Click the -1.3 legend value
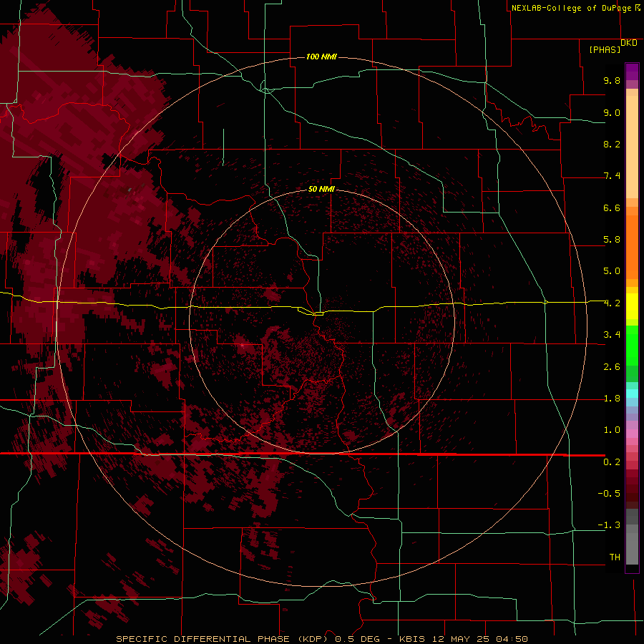 click(609, 525)
